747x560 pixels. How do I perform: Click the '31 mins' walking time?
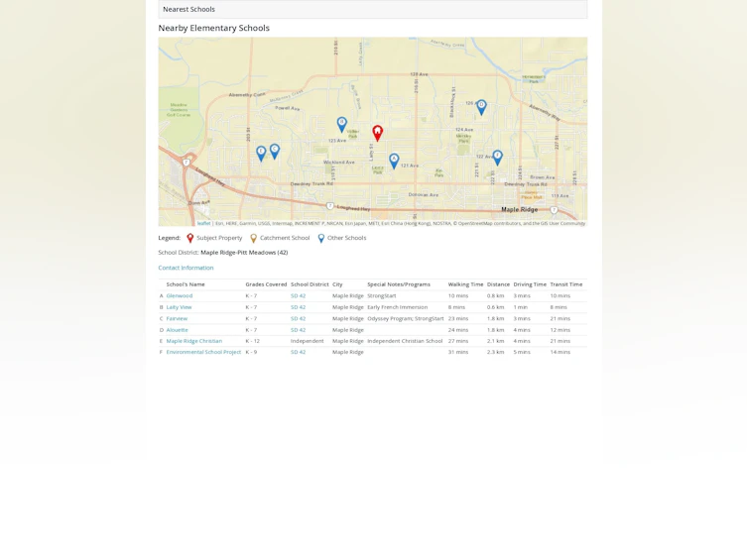tap(458, 352)
